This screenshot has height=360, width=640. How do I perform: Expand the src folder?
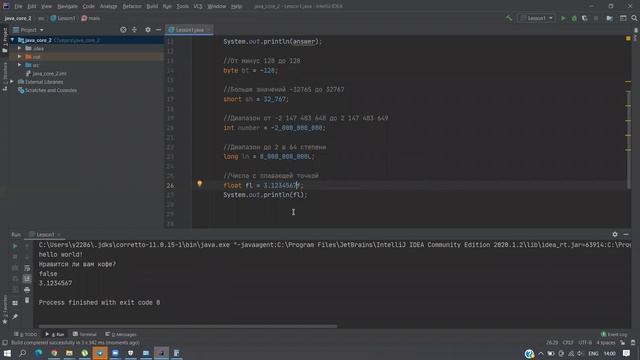coord(19,65)
